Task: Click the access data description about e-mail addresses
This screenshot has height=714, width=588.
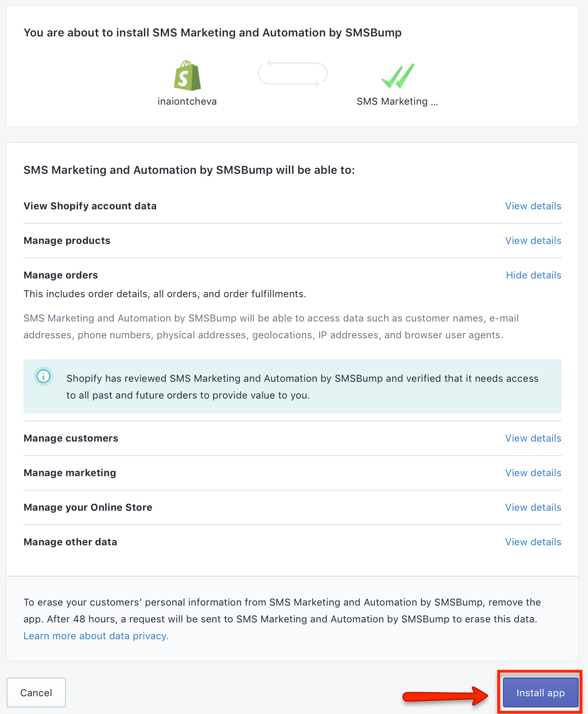Action: [x=271, y=327]
